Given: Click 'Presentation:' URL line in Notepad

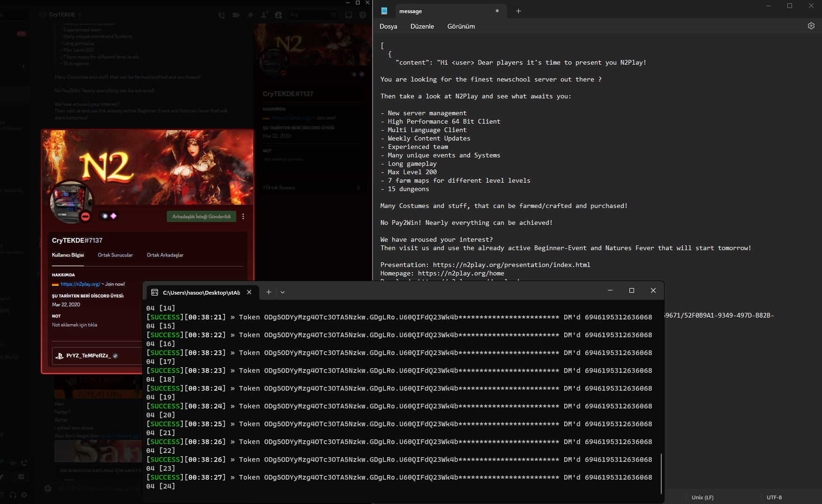Looking at the screenshot, I should tap(485, 265).
